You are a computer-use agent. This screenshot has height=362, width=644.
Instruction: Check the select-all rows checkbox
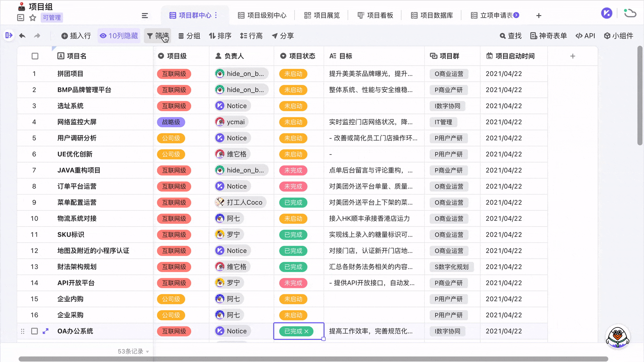pos(35,56)
